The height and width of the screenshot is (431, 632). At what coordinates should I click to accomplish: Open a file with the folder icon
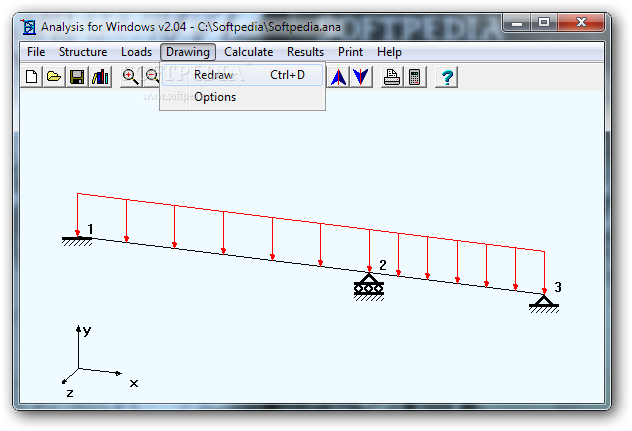[x=54, y=77]
